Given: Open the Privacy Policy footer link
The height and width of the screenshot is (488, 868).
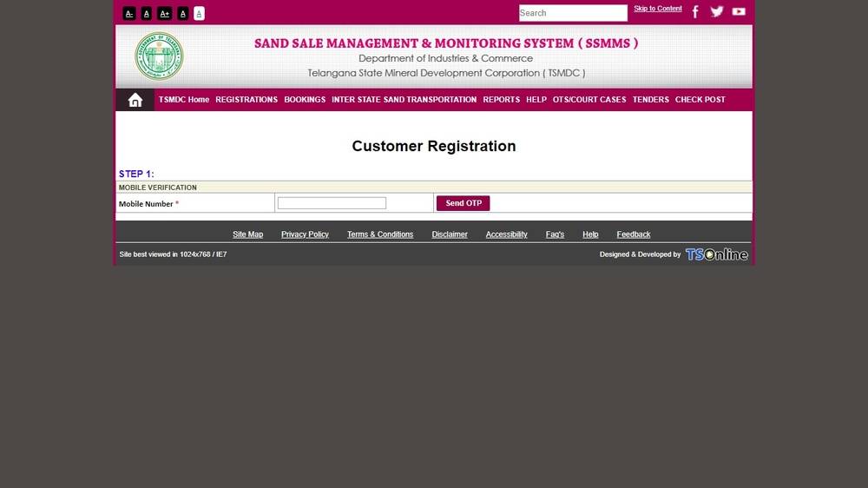Looking at the screenshot, I should click(x=305, y=234).
